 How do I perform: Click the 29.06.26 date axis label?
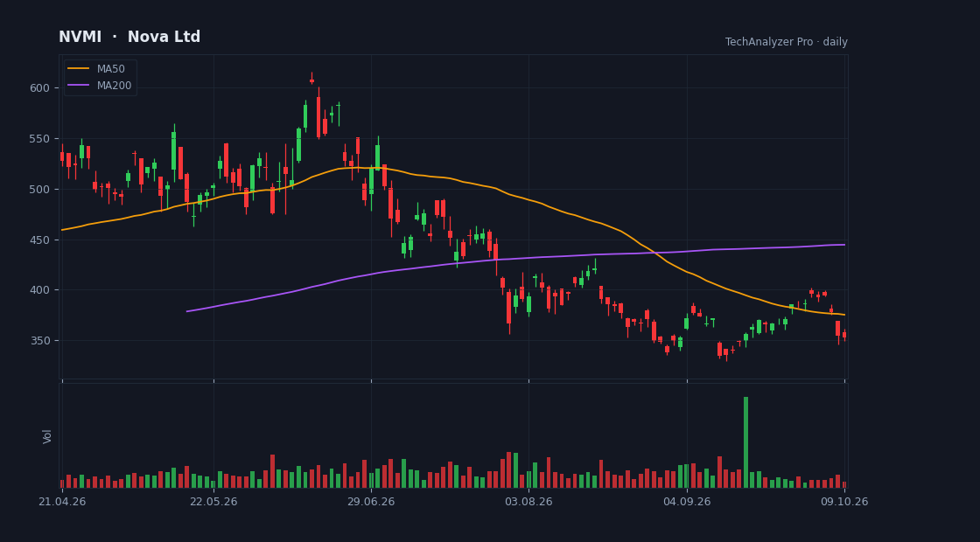point(371,502)
